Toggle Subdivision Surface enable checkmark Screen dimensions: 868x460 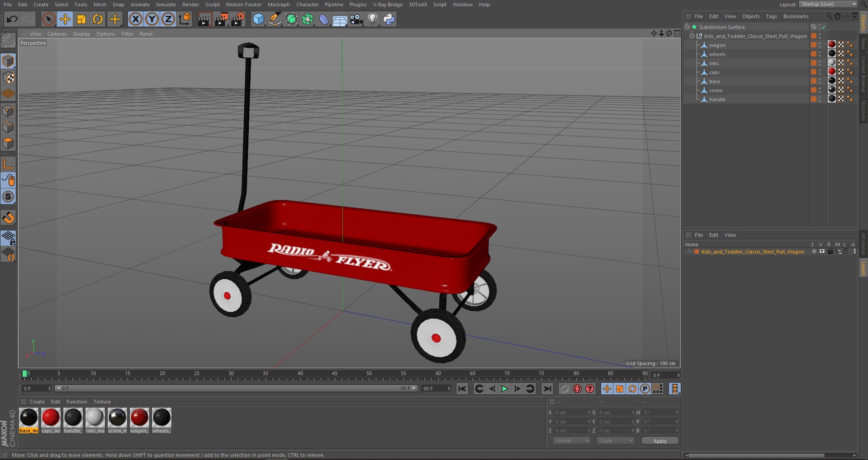click(824, 27)
